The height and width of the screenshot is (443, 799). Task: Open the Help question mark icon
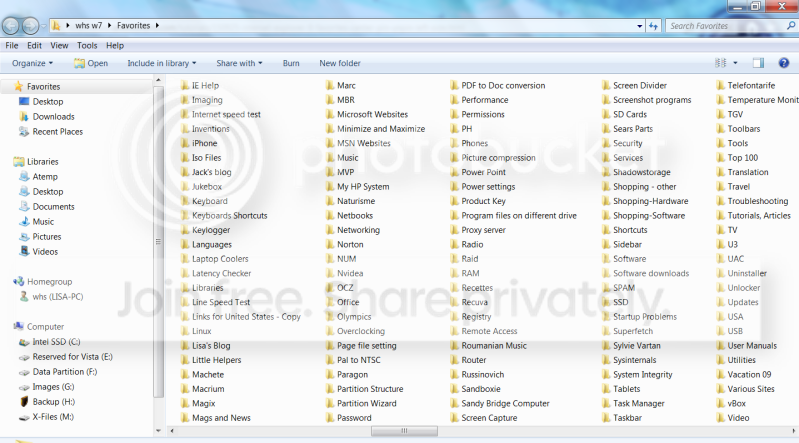click(784, 63)
